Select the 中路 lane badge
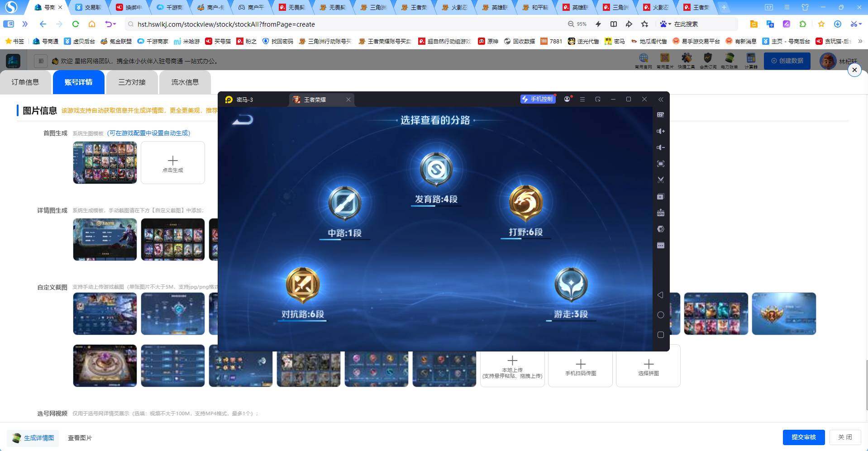 (x=344, y=203)
